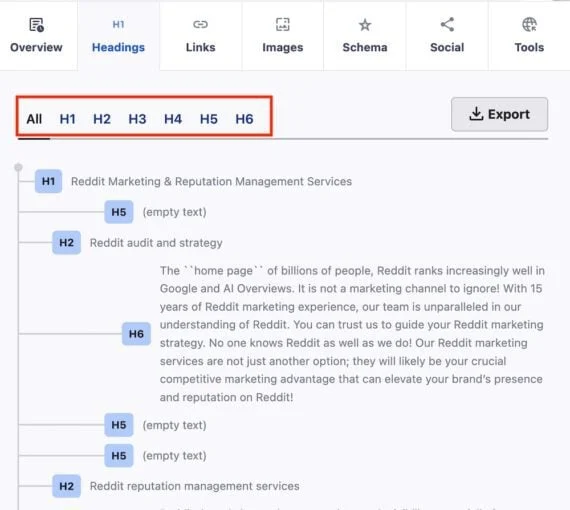Screen dimensions: 570x510
Task: Open the Overview tab
Action: pos(36,36)
